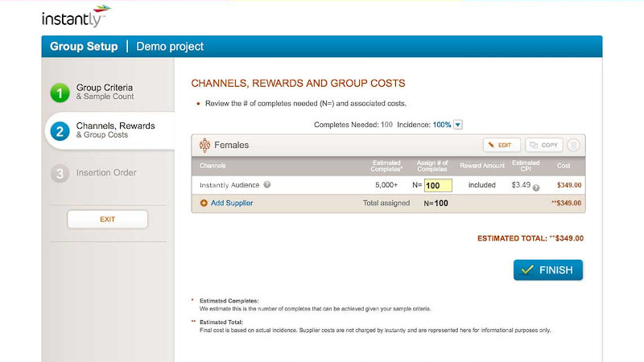Click the EXIT button

107,219
